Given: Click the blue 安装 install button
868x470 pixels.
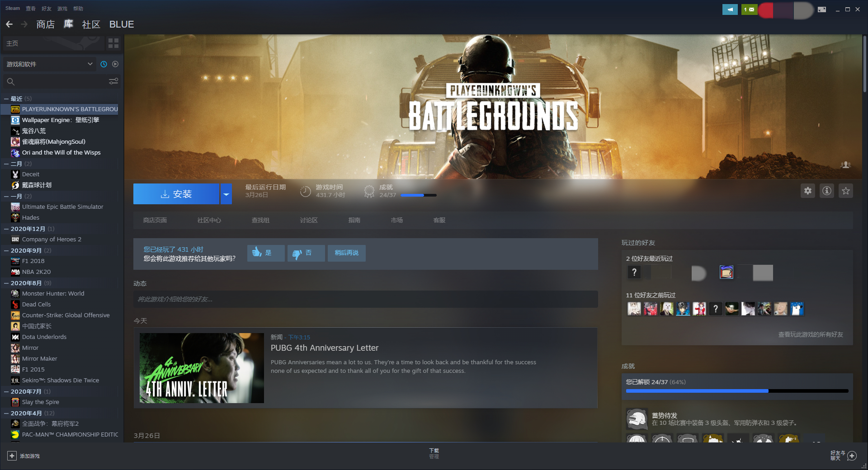Looking at the screenshot, I should click(176, 194).
